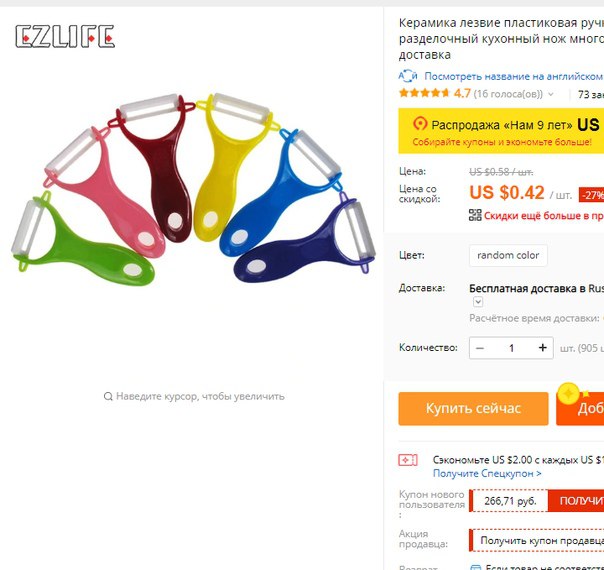The image size is (604, 570).
Task: Click the red coupon ticket icon
Action: coord(408,460)
